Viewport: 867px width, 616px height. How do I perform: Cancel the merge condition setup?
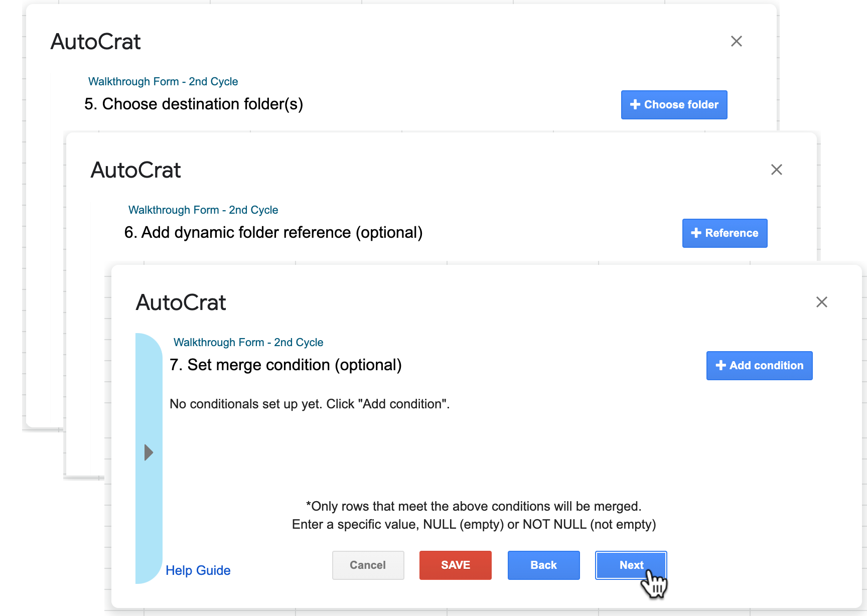368,565
